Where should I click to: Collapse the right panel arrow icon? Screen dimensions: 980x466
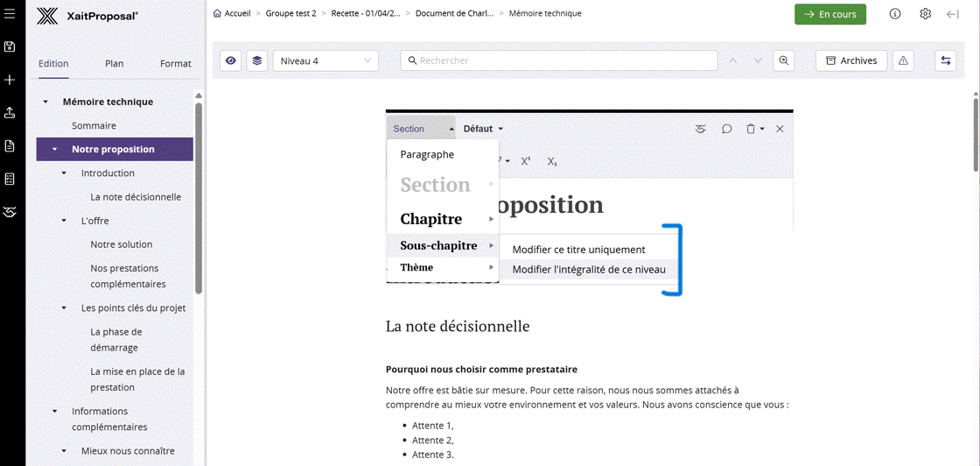pyautogui.click(x=953, y=14)
